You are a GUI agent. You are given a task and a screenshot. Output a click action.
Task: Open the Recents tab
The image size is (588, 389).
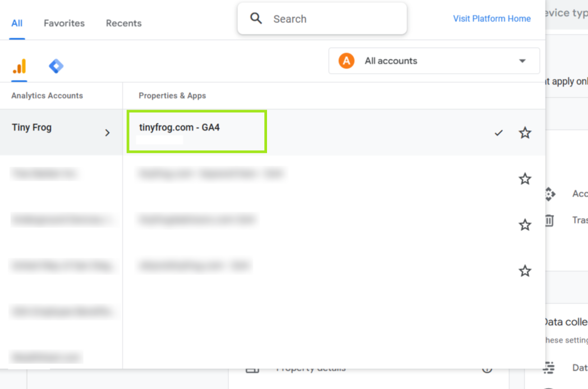coord(124,23)
